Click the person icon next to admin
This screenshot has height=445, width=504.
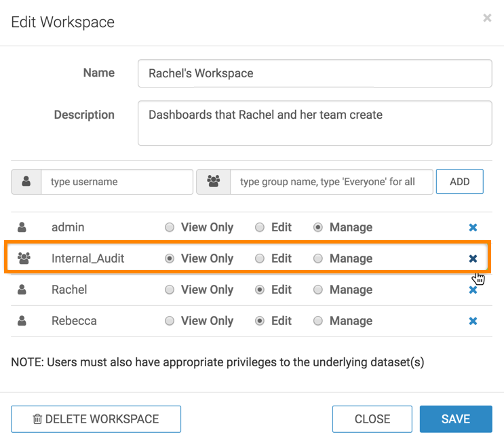(22, 227)
